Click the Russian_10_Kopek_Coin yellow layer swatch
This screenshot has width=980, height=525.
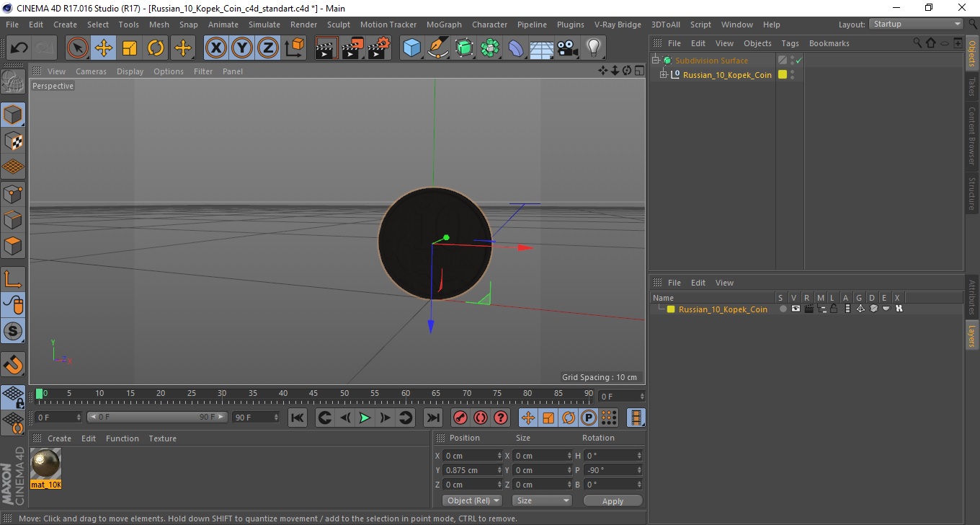[x=782, y=74]
